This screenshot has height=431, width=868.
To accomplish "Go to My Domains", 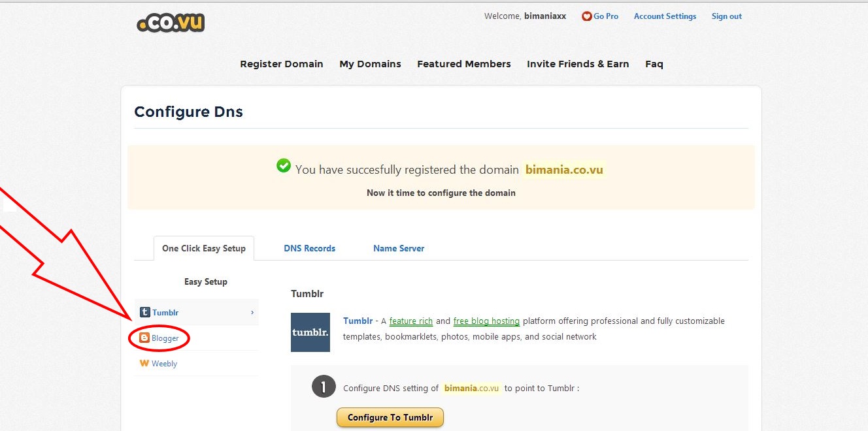I will [x=370, y=64].
